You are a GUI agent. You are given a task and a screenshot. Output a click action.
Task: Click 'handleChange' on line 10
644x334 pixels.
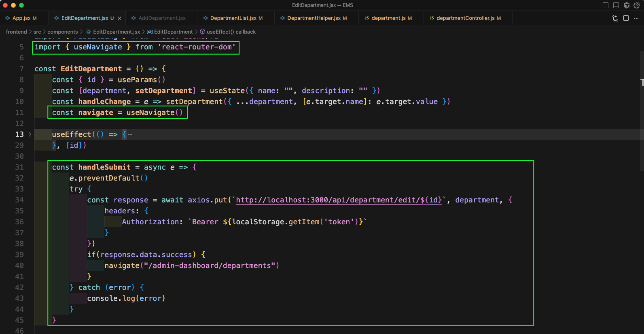tap(104, 102)
